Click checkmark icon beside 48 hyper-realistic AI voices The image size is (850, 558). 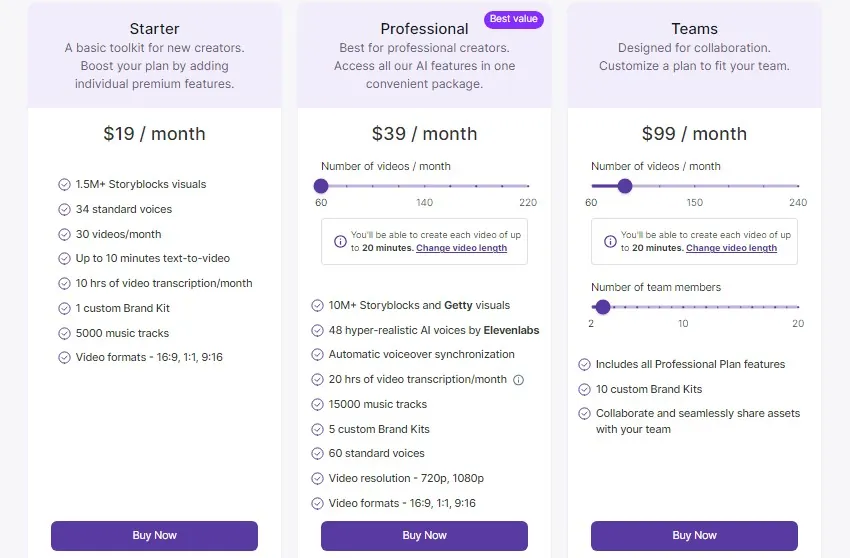pyautogui.click(x=318, y=330)
